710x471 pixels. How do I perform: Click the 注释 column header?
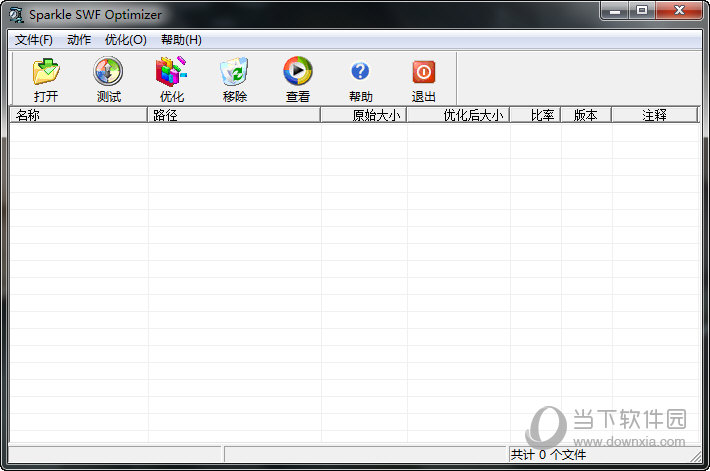pyautogui.click(x=655, y=115)
